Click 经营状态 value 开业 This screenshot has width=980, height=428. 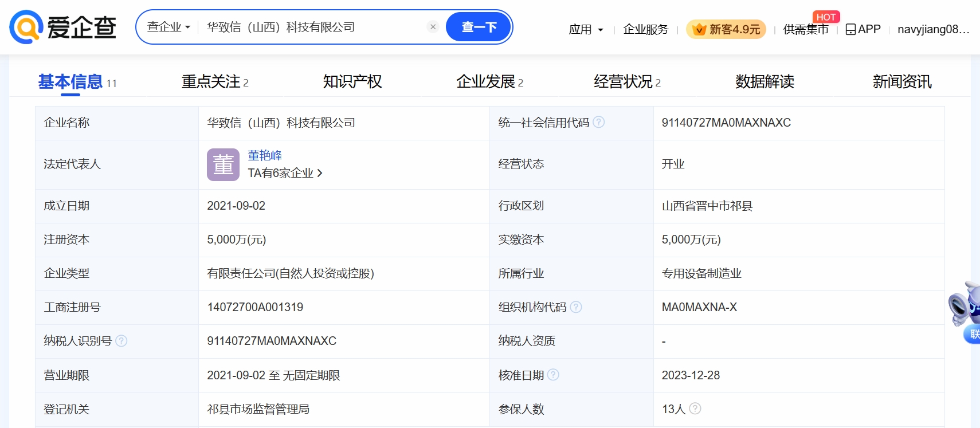673,164
